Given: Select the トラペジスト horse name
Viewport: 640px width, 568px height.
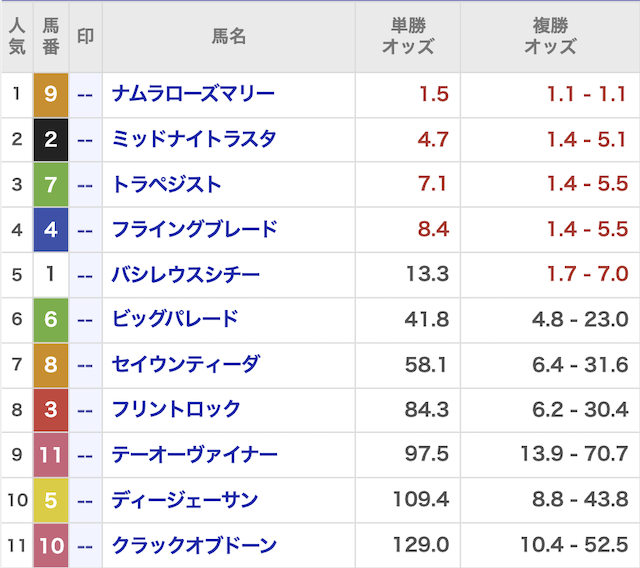Looking at the screenshot, I should [x=167, y=185].
